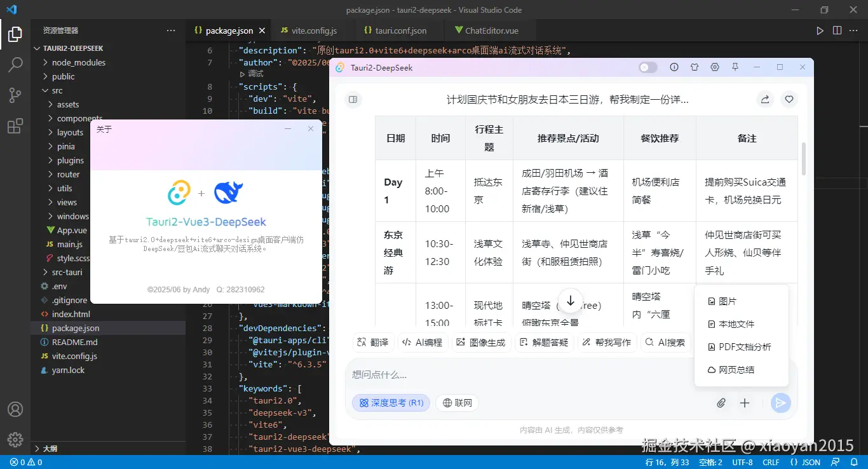Viewport: 868px width, 469px height.
Task: Click the 调试 debug link above scripts
Action: [255, 74]
